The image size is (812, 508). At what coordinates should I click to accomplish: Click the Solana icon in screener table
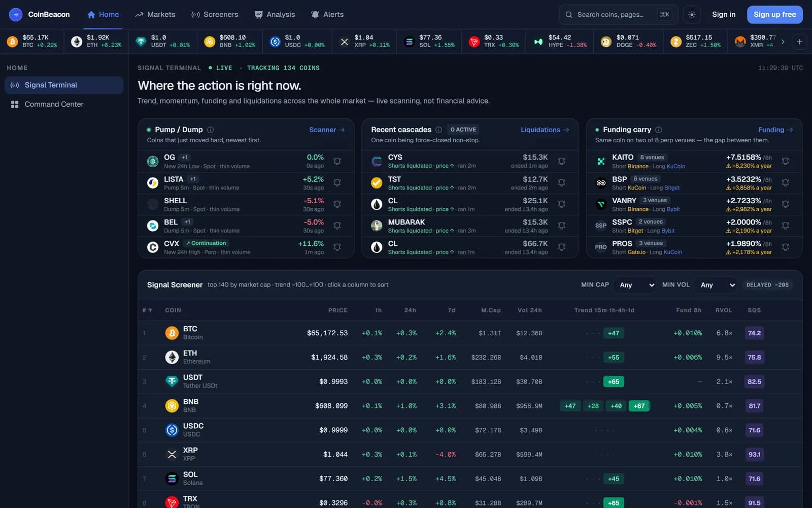pyautogui.click(x=172, y=479)
